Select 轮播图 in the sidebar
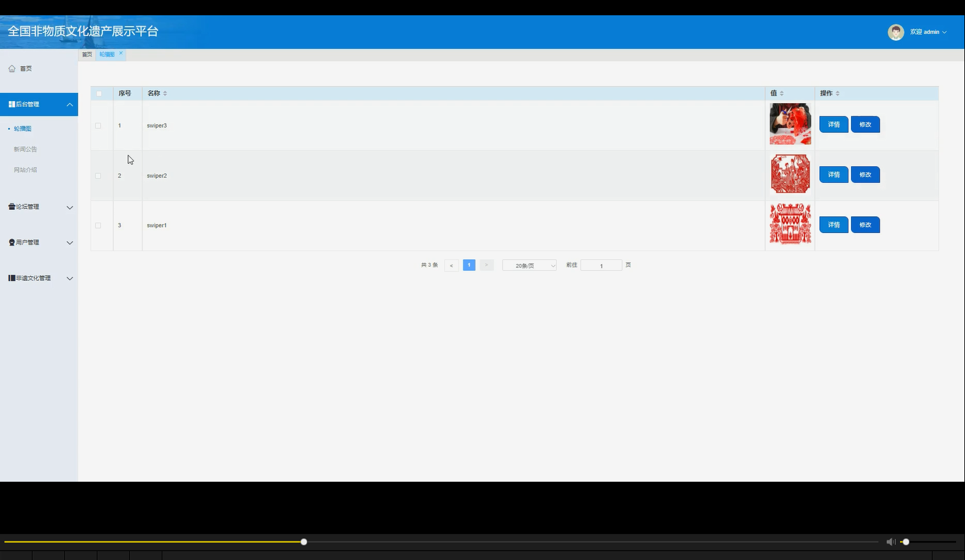The width and height of the screenshot is (965, 560). coord(22,129)
